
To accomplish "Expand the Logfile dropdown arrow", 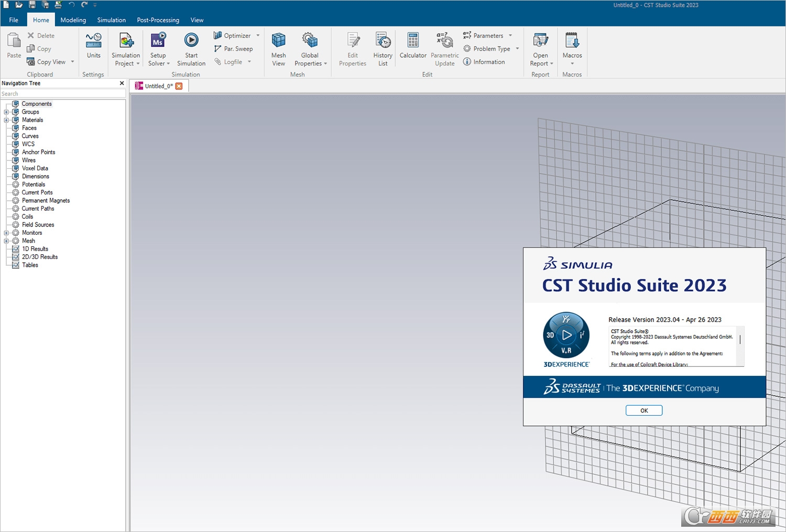I will tap(249, 62).
